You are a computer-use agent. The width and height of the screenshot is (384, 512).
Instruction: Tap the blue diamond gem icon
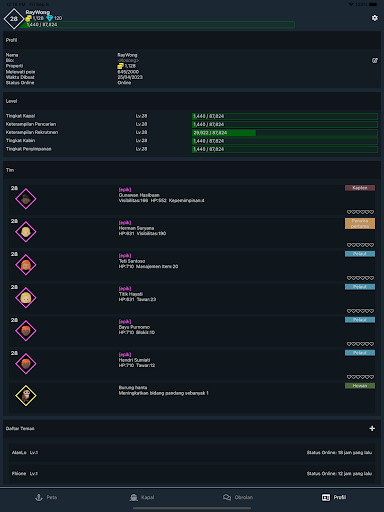point(49,18)
